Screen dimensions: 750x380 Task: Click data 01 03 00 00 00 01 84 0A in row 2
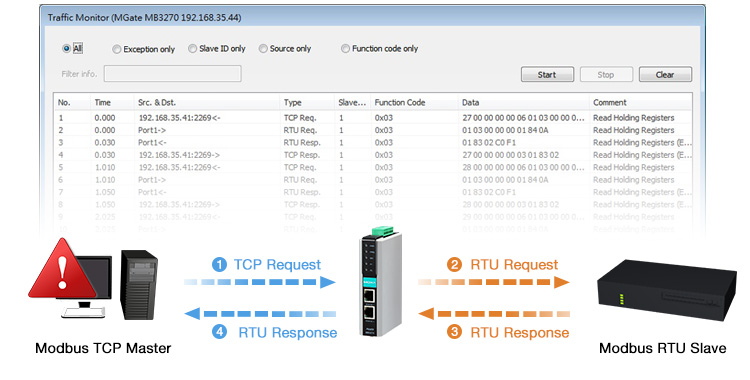[x=505, y=130]
